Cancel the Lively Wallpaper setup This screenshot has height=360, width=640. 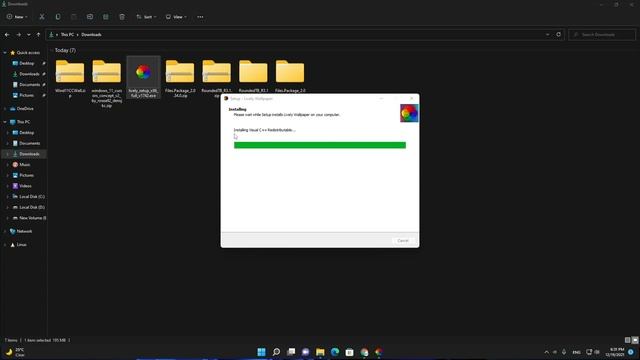403,241
